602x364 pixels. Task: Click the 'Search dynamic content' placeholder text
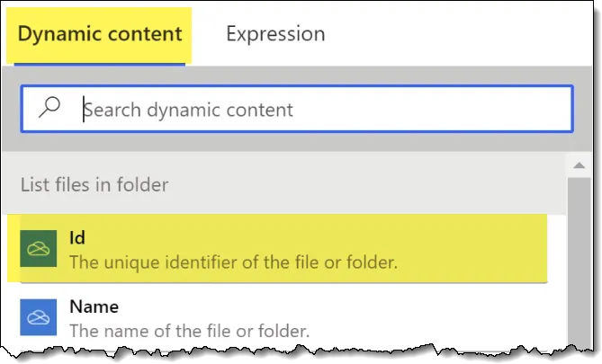coord(188,111)
